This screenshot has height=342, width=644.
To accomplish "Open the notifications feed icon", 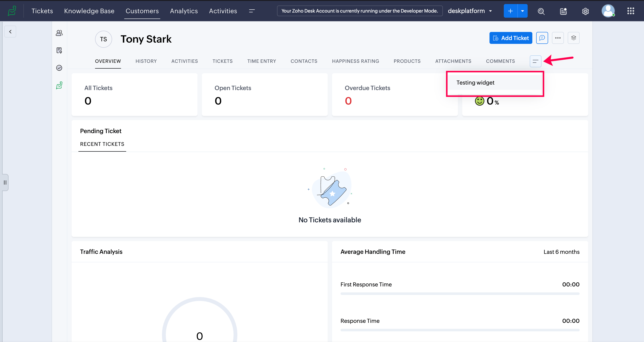I will (563, 11).
